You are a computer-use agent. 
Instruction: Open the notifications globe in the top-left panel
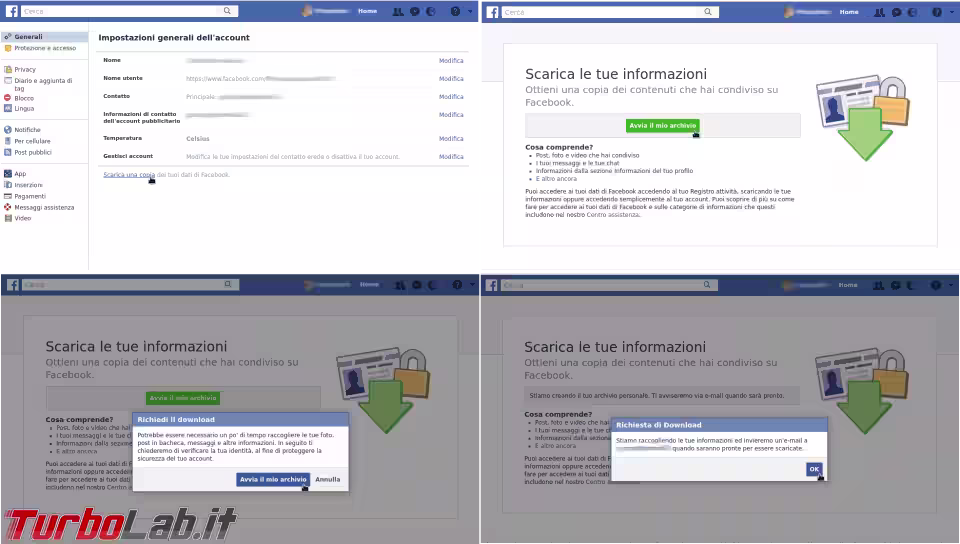430,11
